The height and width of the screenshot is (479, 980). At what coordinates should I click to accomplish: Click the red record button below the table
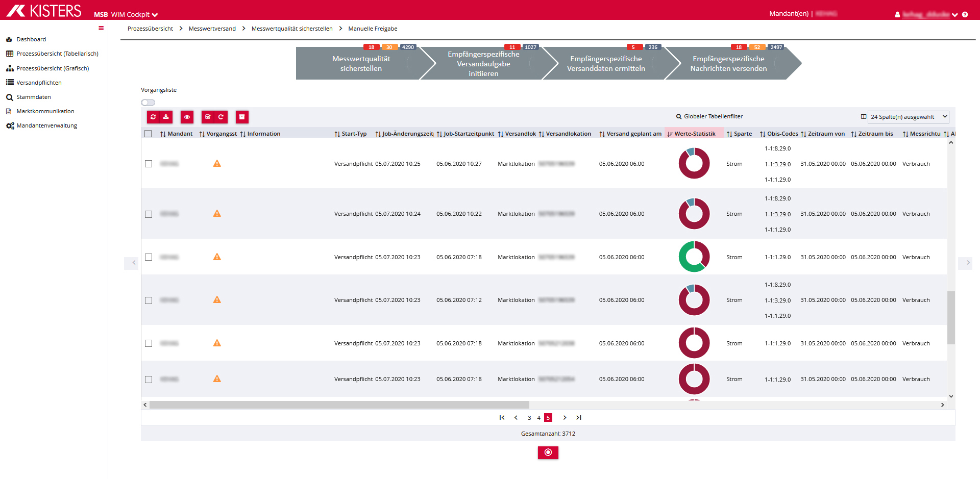[x=548, y=452]
